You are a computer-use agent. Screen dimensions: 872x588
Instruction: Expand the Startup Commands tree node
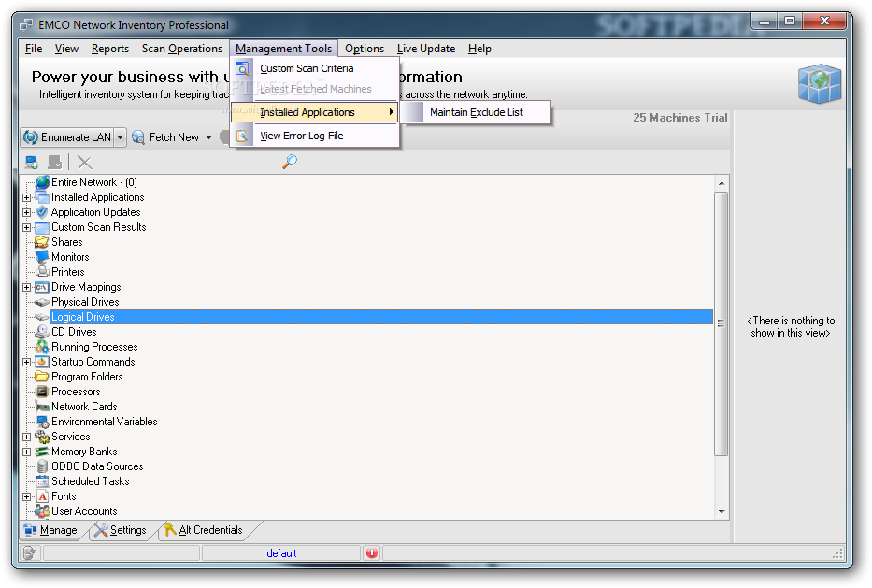click(26, 362)
